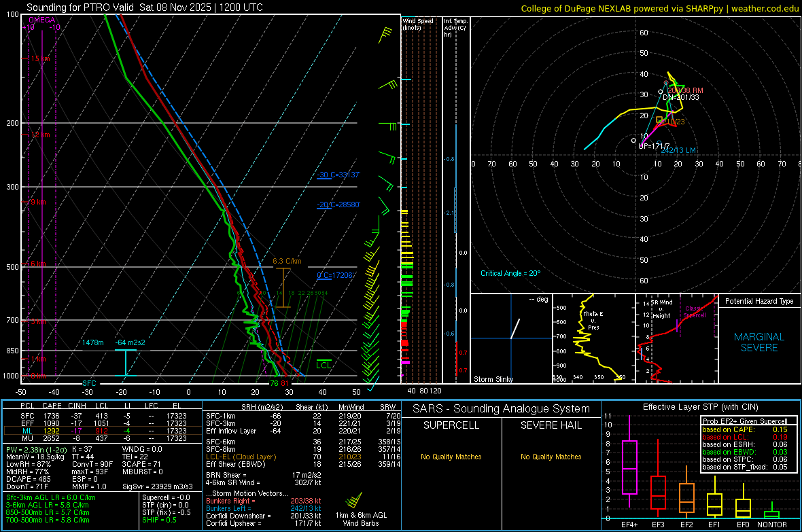This screenshot has height=532, width=802.
Task: Click the magenta 'Classic Supercell' label
Action: coord(695,312)
